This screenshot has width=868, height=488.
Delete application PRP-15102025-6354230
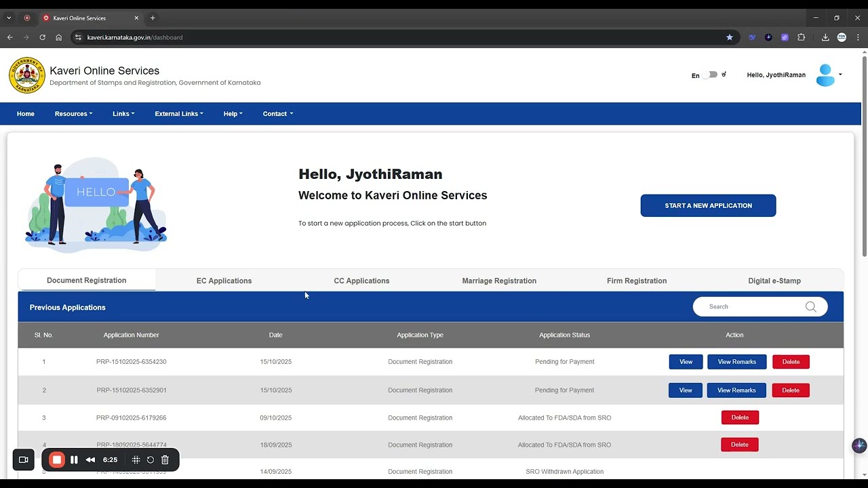tap(791, 362)
